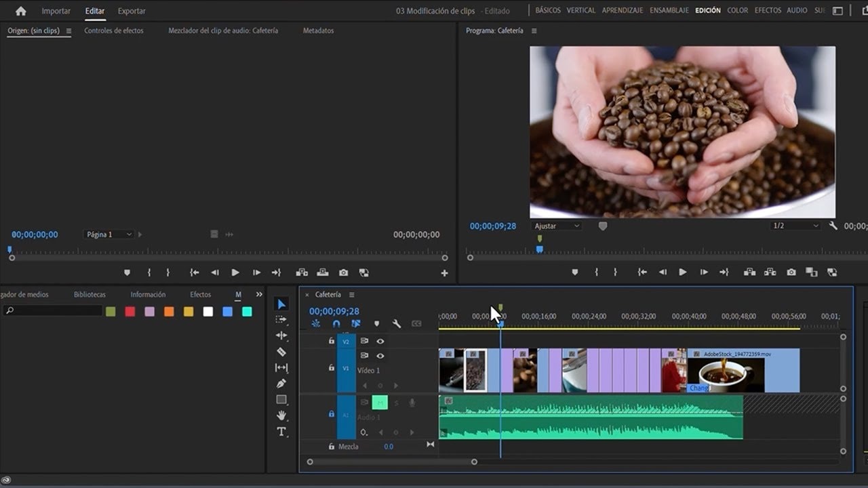Unmute Audio 1 via the M button
This screenshot has height=488, width=868.
[x=380, y=402]
